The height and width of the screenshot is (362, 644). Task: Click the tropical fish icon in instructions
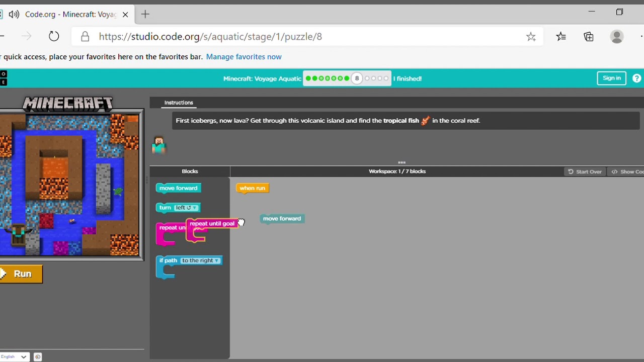pyautogui.click(x=425, y=121)
